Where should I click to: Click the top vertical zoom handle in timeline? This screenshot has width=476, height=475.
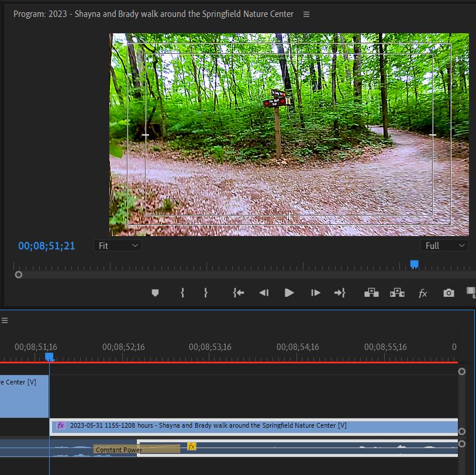tap(462, 372)
